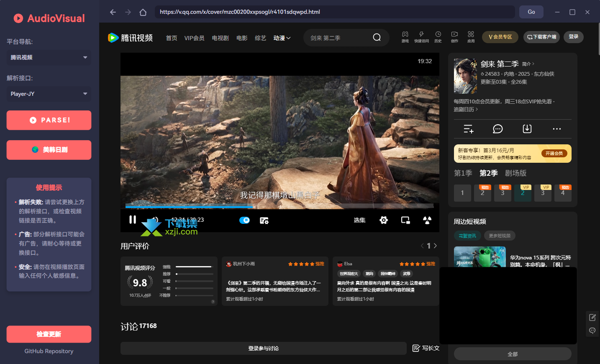600x364 pixels.
Task: Click the 检查更新 button
Action: pos(49,334)
